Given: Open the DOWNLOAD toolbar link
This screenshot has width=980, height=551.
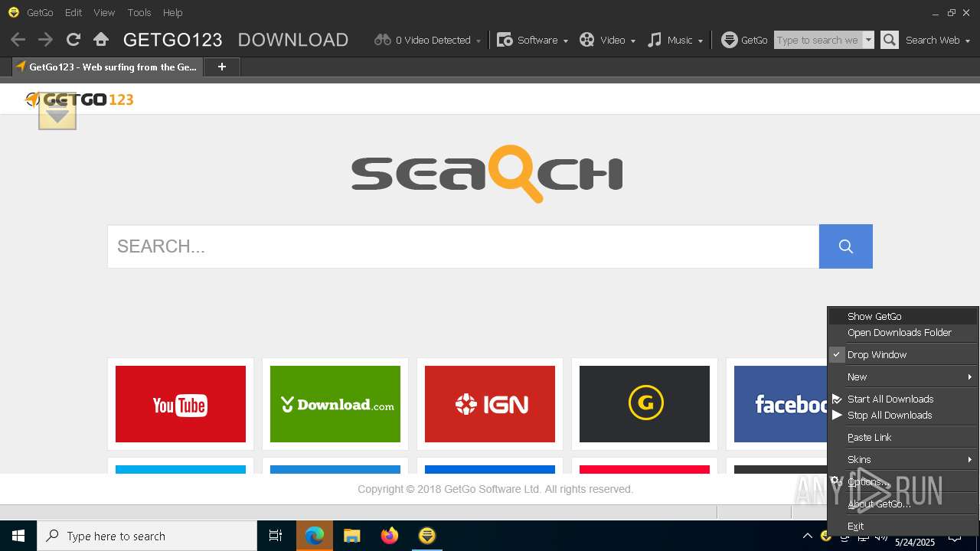Looking at the screenshot, I should [x=293, y=40].
